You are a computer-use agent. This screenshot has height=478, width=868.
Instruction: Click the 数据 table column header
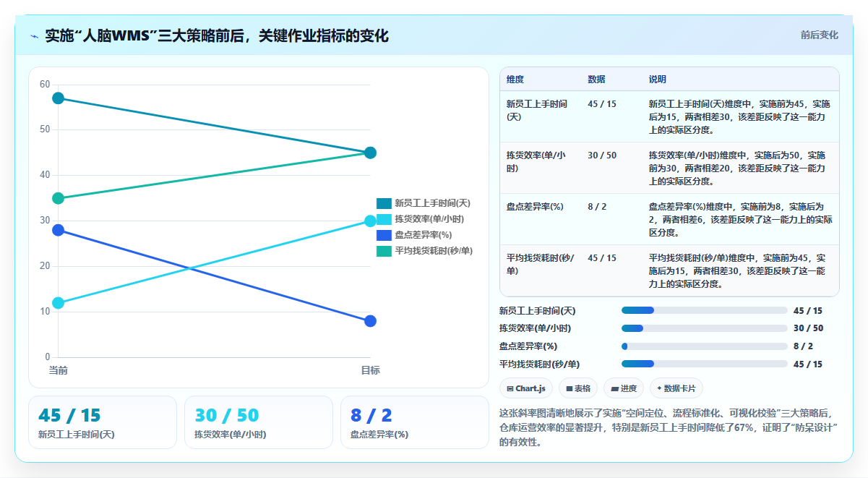point(596,80)
